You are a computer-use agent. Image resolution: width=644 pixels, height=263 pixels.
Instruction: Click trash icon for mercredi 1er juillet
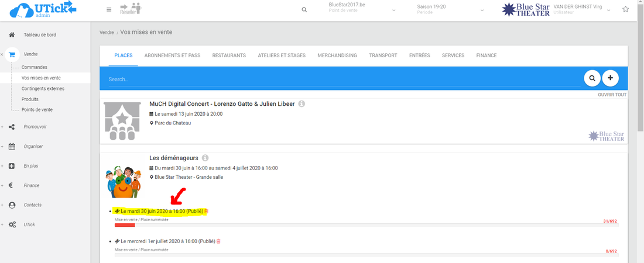coord(218,241)
